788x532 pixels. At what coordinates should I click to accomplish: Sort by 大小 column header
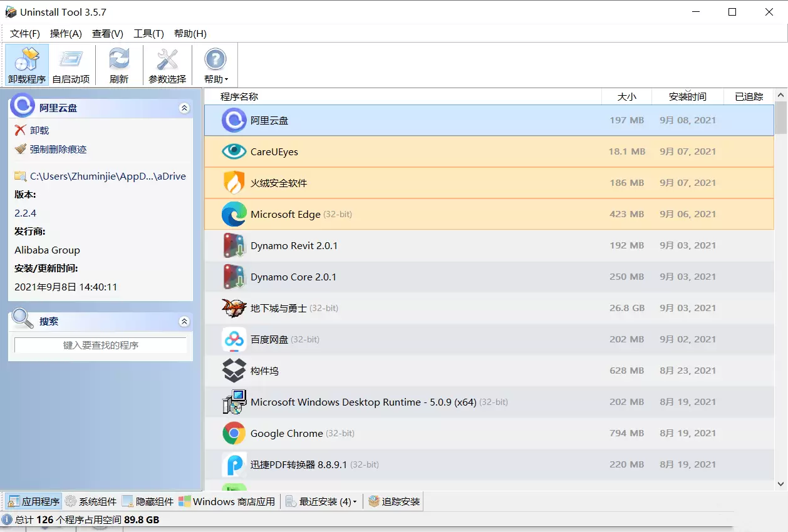(x=626, y=96)
